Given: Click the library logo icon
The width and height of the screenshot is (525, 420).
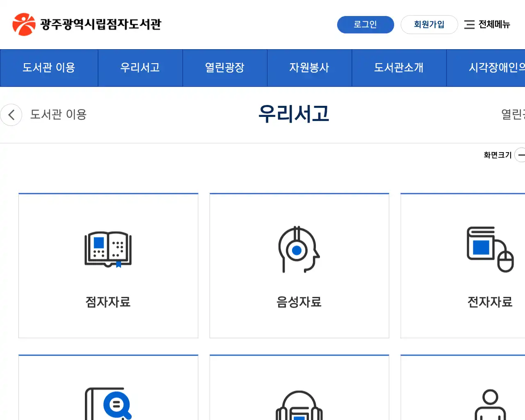Looking at the screenshot, I should point(23,23).
